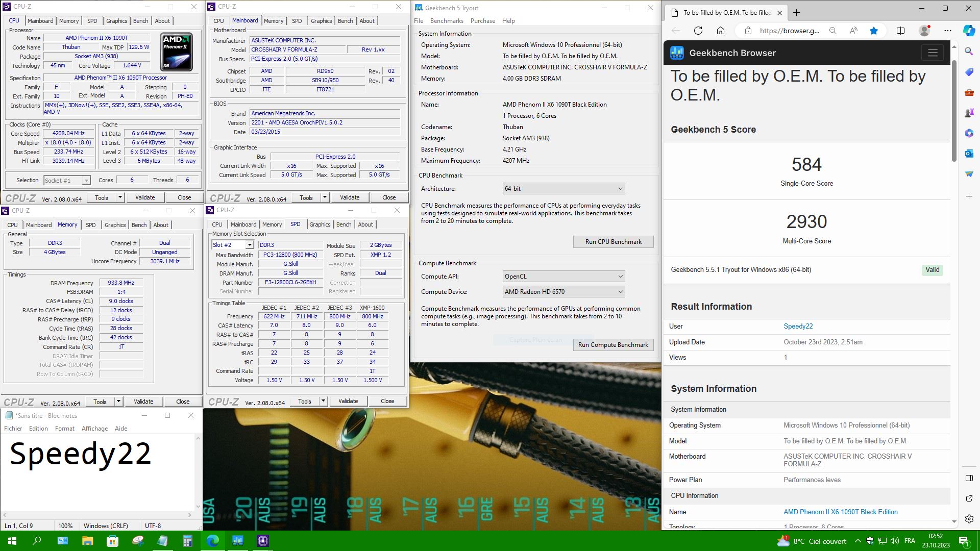Click the favorites star in address bar

click(x=874, y=31)
